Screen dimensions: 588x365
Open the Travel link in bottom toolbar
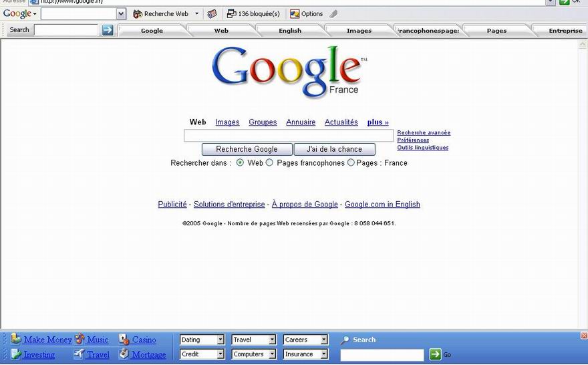tap(98, 354)
